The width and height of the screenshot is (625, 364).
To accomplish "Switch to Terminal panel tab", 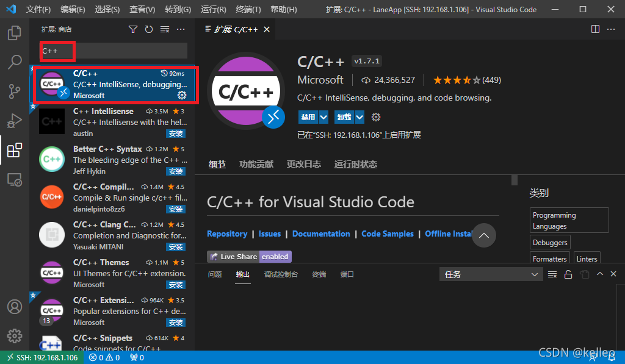I will pyautogui.click(x=319, y=274).
